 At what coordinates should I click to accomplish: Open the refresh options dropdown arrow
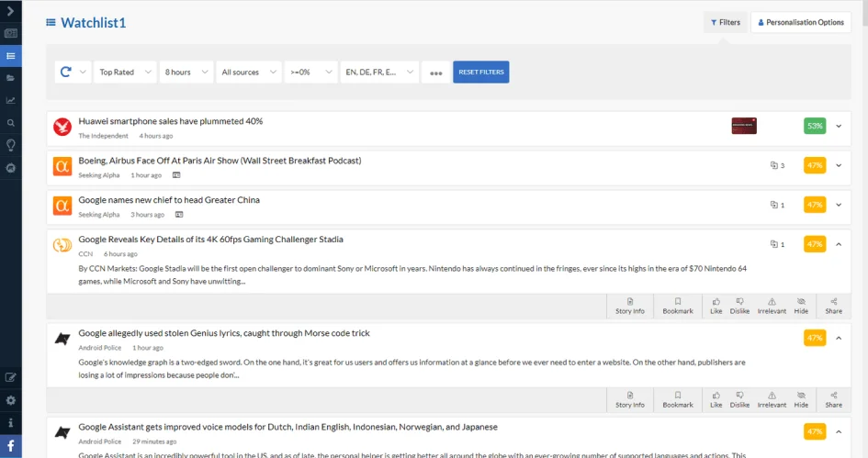pos(83,72)
